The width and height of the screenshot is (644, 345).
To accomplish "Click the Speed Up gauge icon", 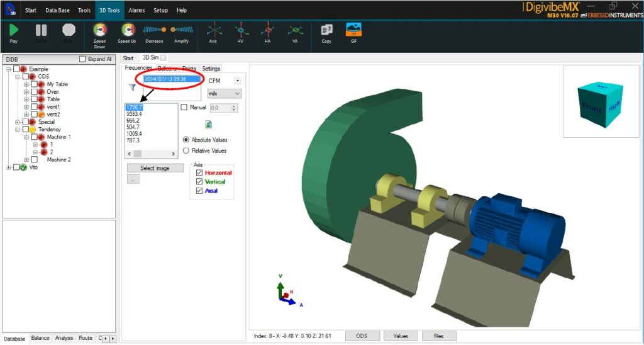I will point(128,30).
